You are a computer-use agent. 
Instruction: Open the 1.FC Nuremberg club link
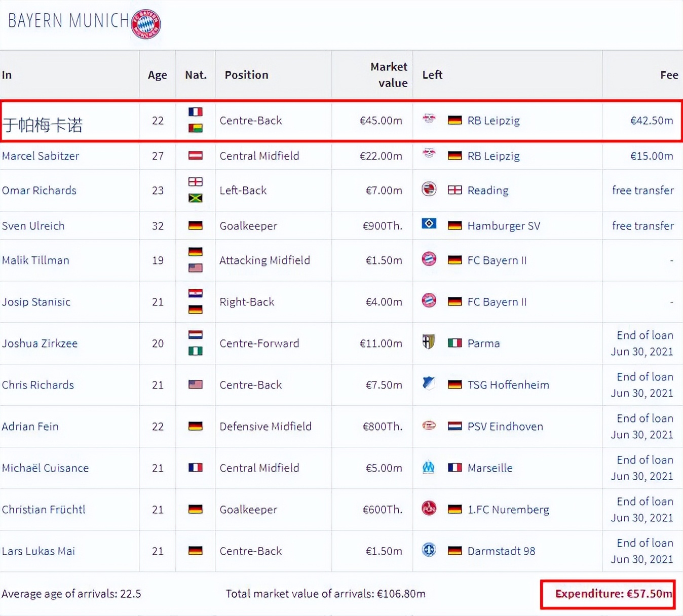508,510
